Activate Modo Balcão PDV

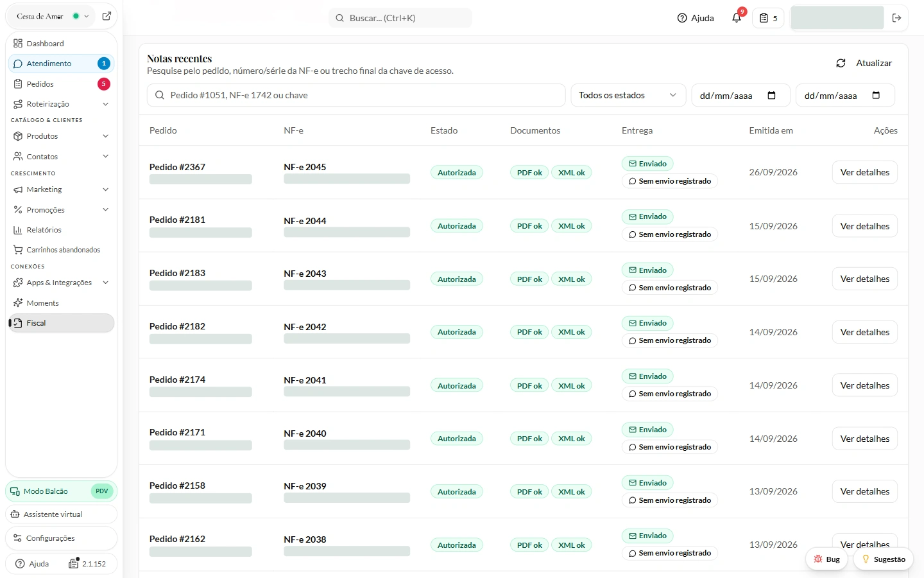point(61,491)
